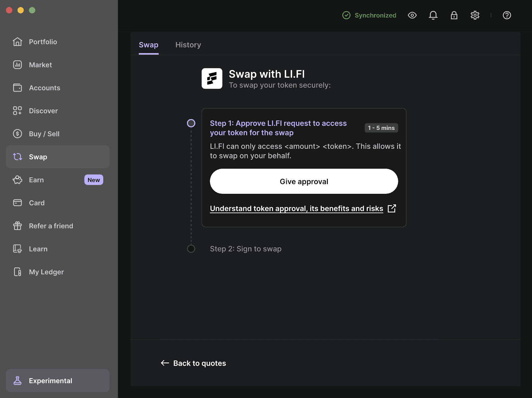Image resolution: width=532 pixels, height=398 pixels.
Task: Open the Card page
Action: tap(37, 203)
